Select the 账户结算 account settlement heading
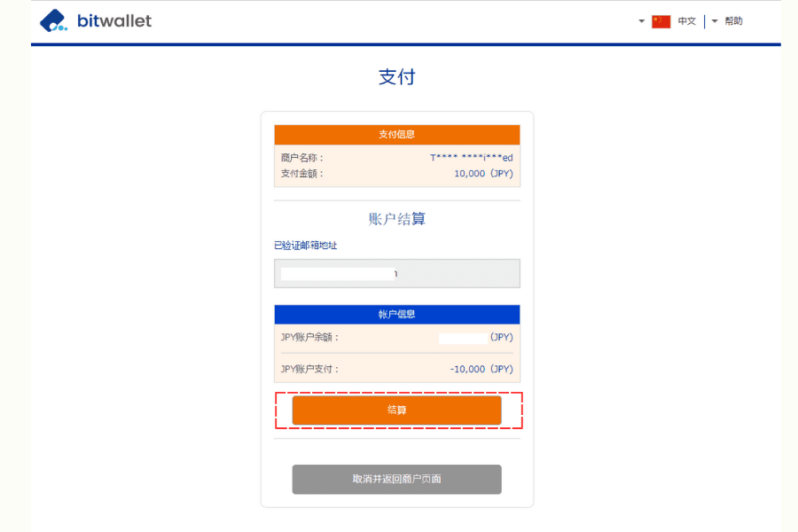Screen dimensions: 798x532 pyautogui.click(x=396, y=218)
